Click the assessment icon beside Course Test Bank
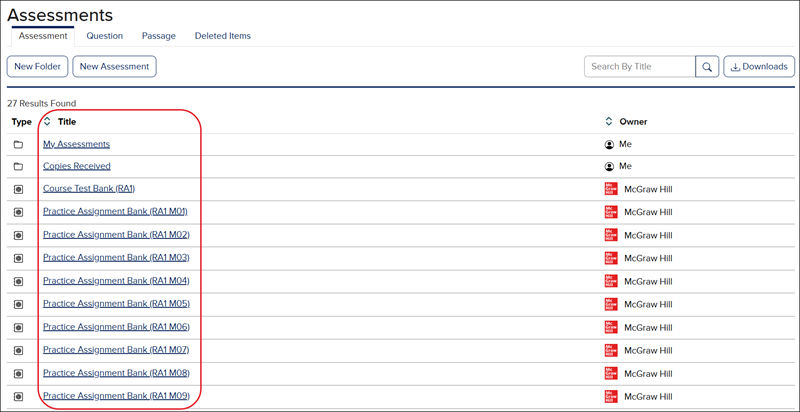 point(18,189)
